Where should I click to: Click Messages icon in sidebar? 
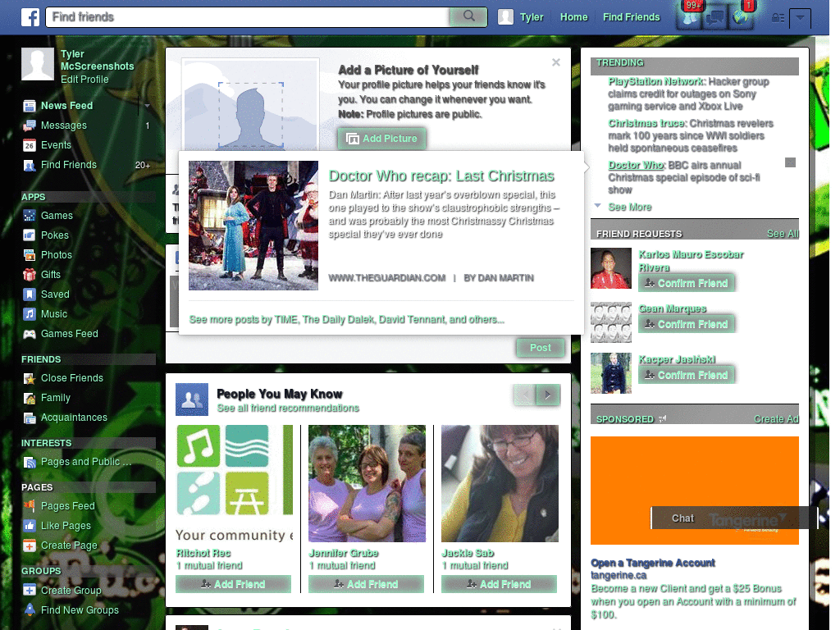[x=30, y=126]
